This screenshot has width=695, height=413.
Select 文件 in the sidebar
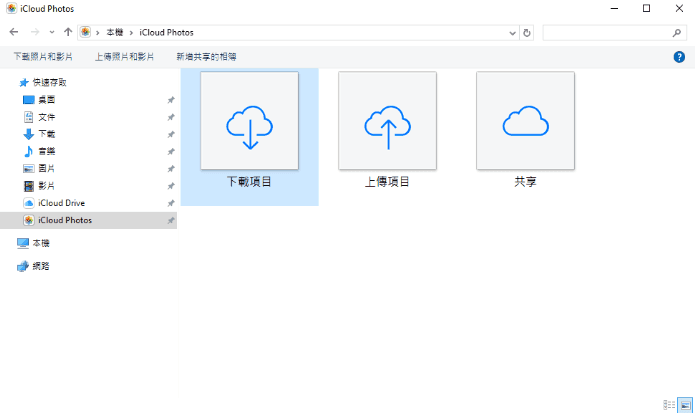click(x=47, y=117)
